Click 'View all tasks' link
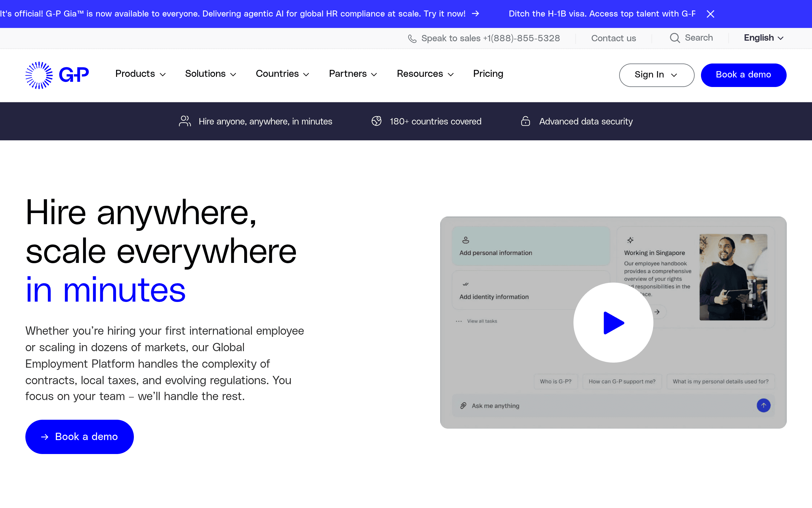This screenshot has width=812, height=508. (482, 321)
